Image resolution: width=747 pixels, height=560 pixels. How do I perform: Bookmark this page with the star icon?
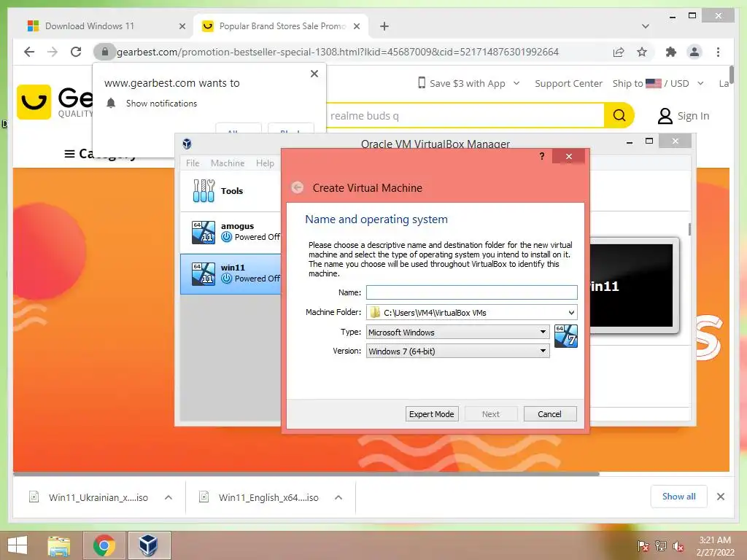pyautogui.click(x=642, y=52)
